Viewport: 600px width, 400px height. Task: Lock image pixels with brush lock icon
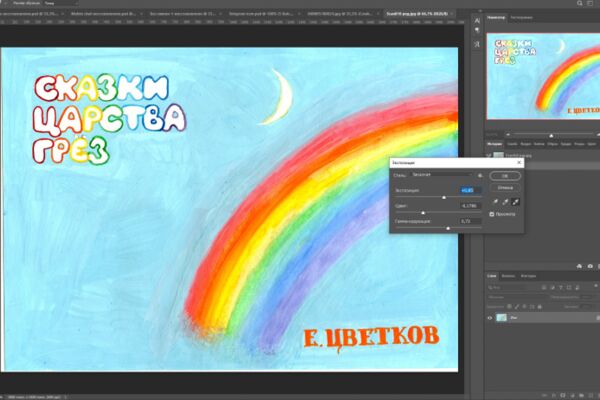(x=517, y=307)
